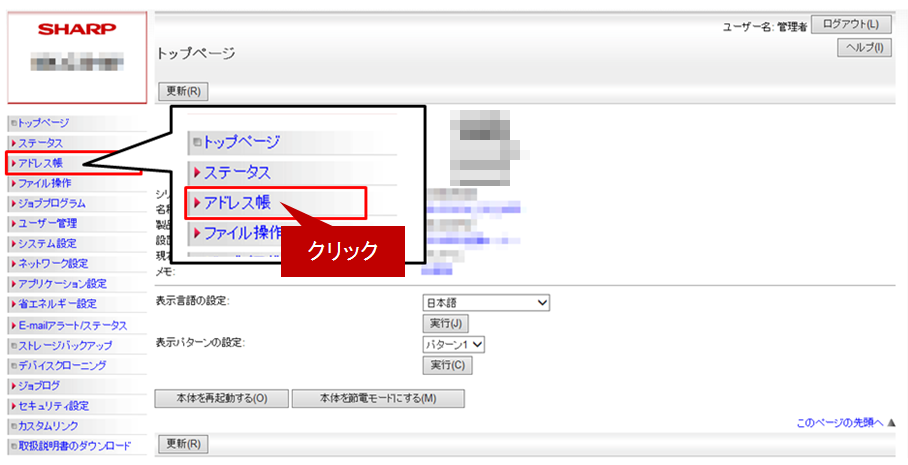Click the 表示パターンの設定: label
This screenshot has height=465, width=908.
coord(200,343)
